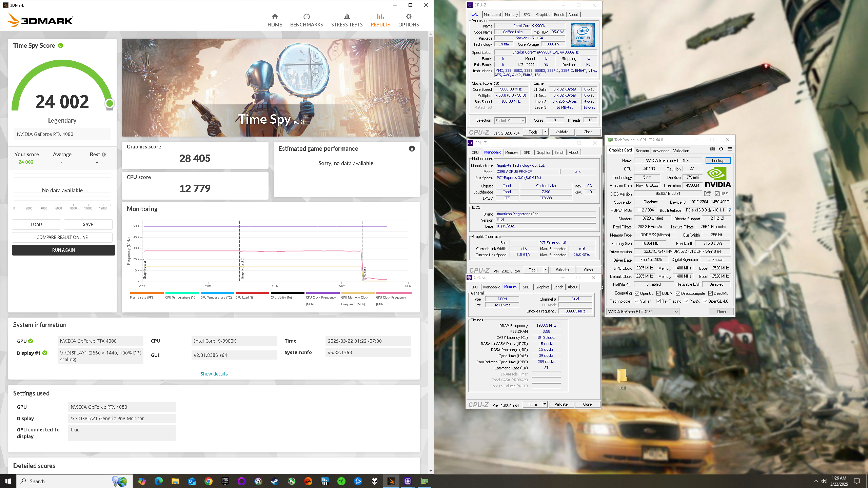The width and height of the screenshot is (868, 488).
Task: Toggle the PhysX checkbox in GPU-Z
Action: click(686, 301)
